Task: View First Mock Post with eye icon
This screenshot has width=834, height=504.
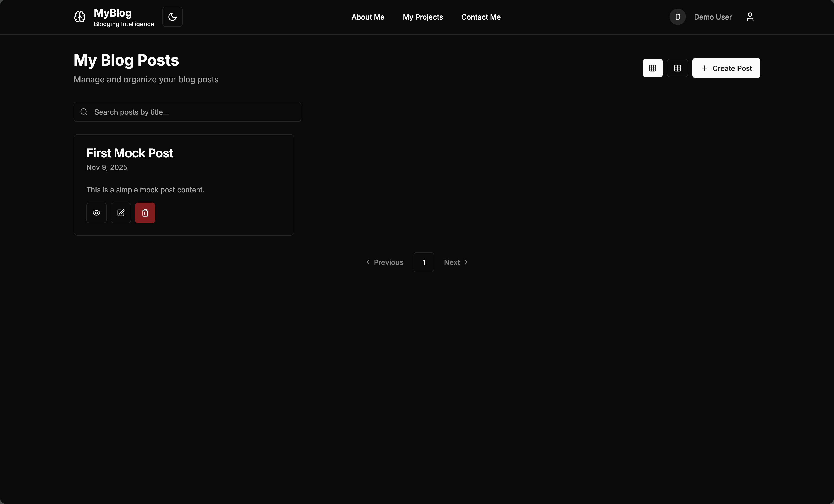Action: coord(97,213)
